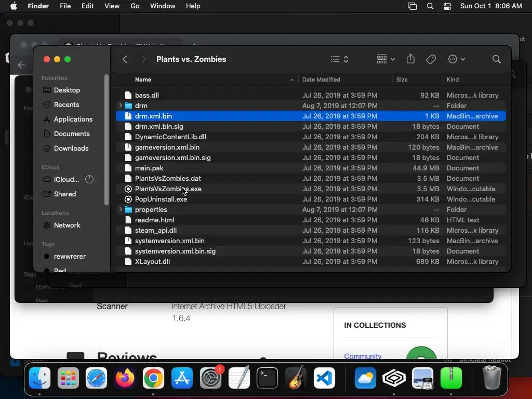The height and width of the screenshot is (399, 532).
Task: Launch Safari from the Dock
Action: click(x=96, y=378)
